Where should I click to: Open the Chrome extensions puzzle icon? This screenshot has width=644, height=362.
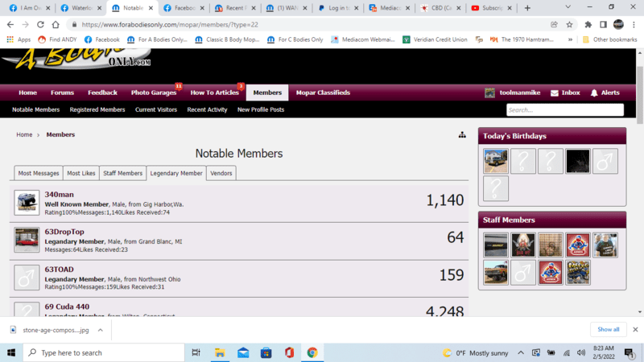tap(588, 24)
